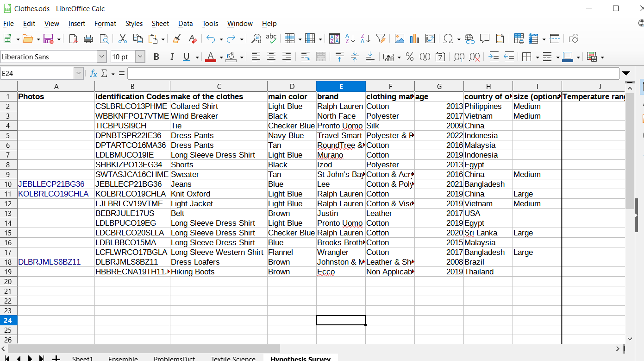Screen dimensions: 644x361
Task: Align cell content to top
Action: point(339,57)
